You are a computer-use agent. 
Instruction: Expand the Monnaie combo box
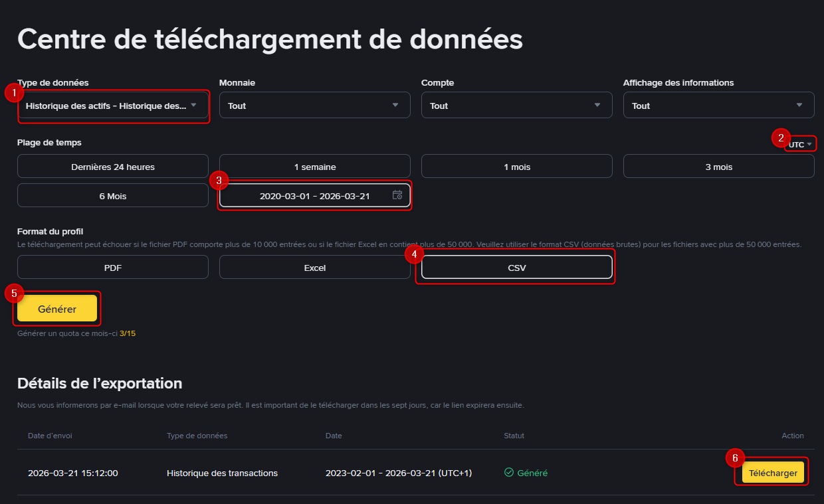point(314,105)
